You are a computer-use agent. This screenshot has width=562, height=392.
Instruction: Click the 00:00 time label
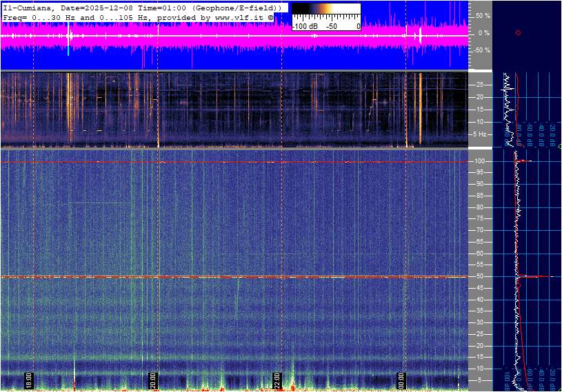point(401,380)
